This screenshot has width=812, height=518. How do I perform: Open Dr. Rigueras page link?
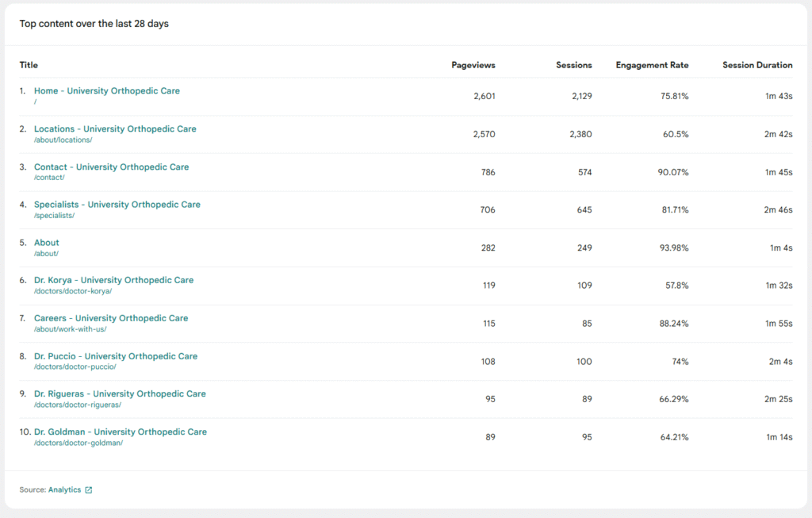pyautogui.click(x=120, y=394)
